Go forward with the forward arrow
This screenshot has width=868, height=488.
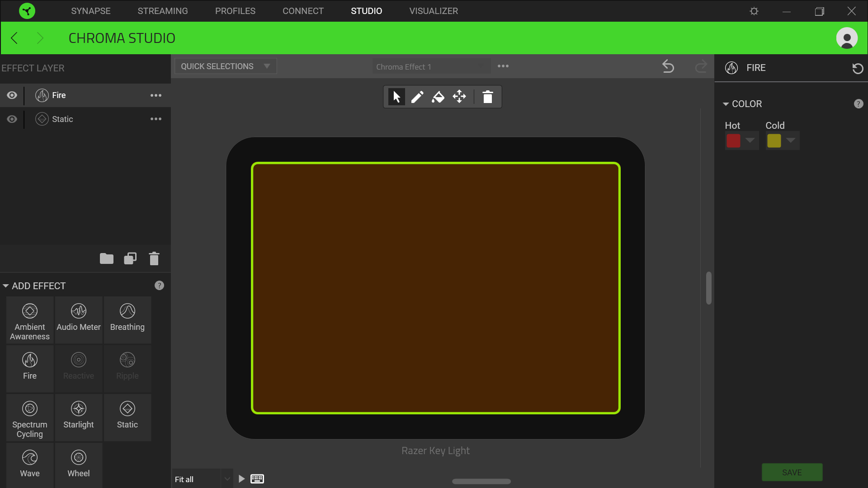pos(40,38)
